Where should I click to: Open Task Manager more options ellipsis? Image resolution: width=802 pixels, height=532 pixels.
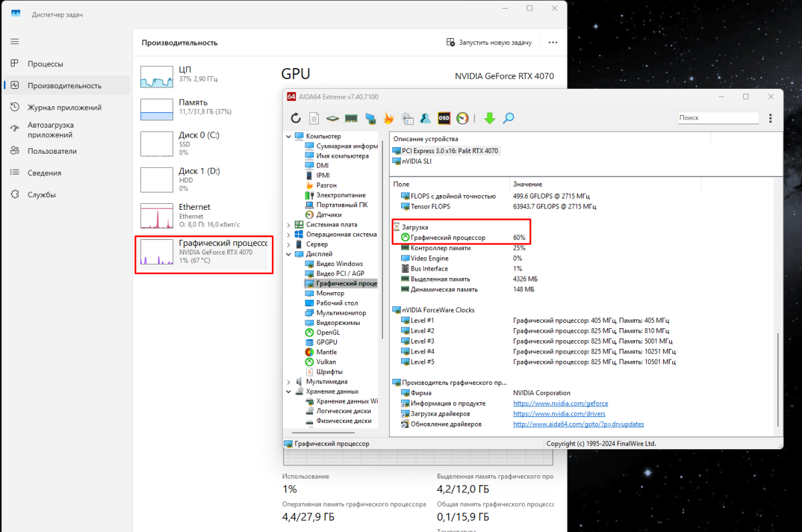coord(553,42)
